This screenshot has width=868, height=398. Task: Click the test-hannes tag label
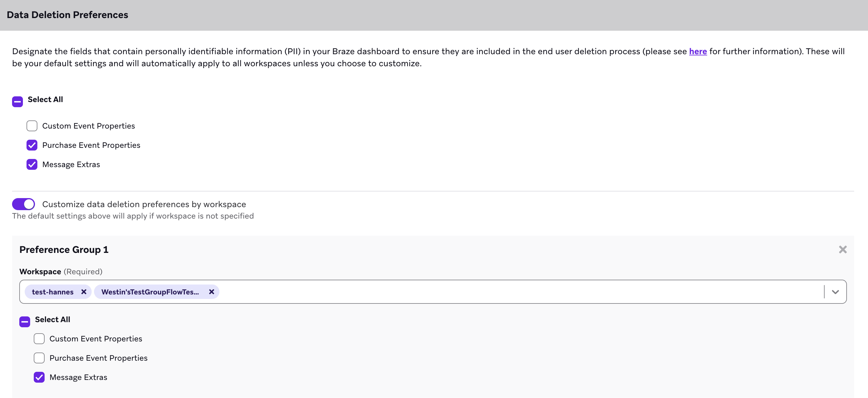[x=52, y=292]
